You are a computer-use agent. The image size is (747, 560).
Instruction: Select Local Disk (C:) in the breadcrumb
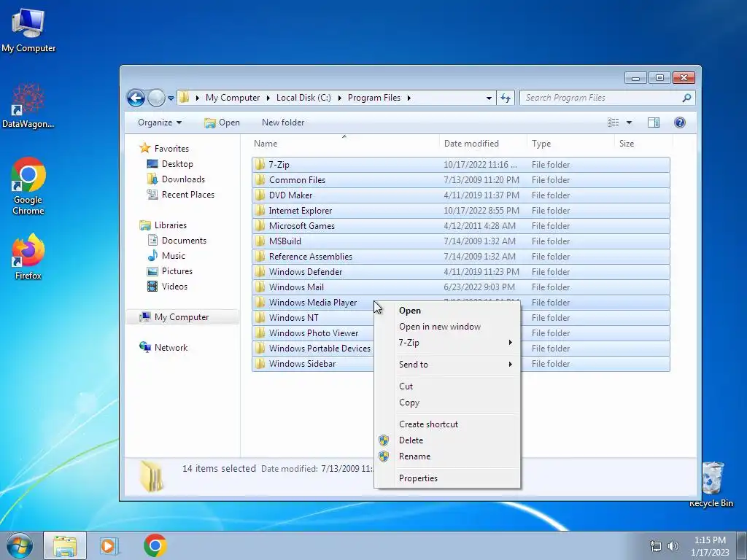[303, 98]
